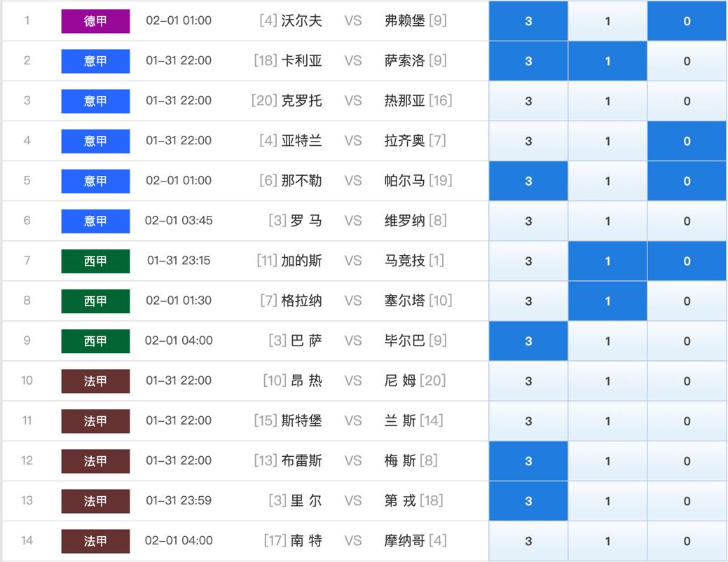This screenshot has height=562, width=728.
Task: Select draw 1 for 昂热 vs 尼姆
Action: 607,381
